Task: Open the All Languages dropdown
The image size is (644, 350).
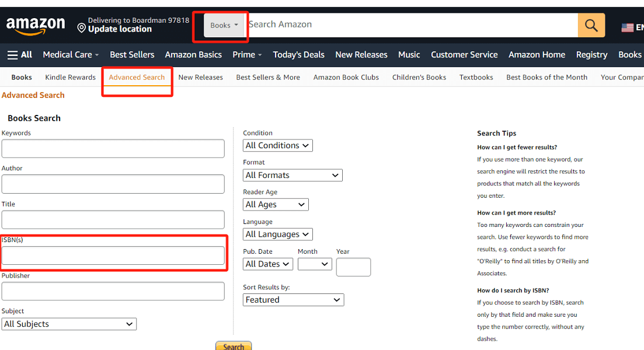Action: (277, 234)
